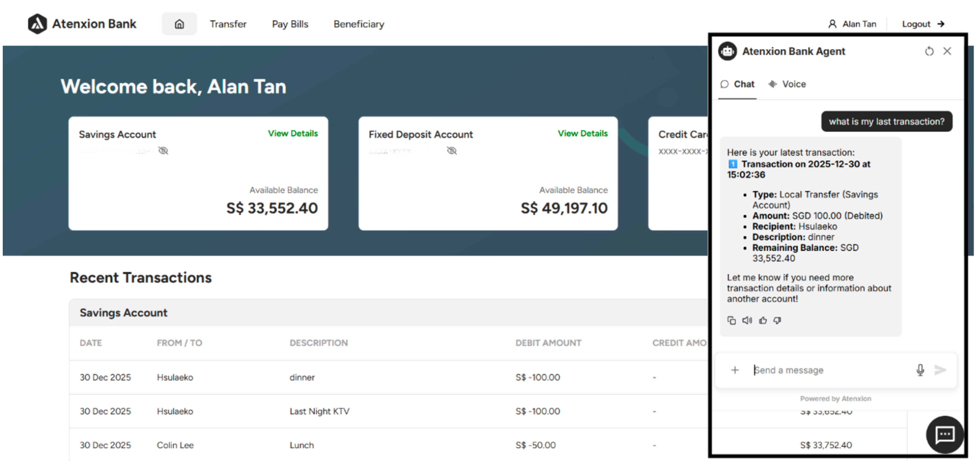This screenshot has height=465, width=980.
Task: View Details of the Fixed Deposit Account
Action: tap(583, 133)
